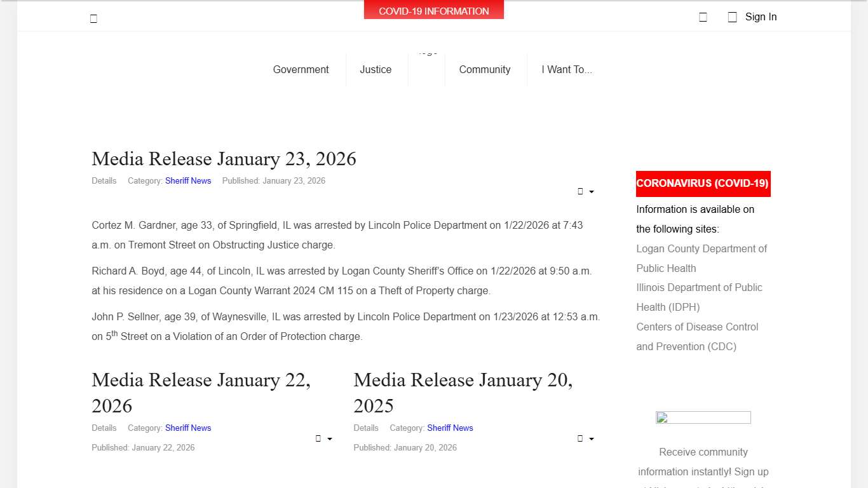This screenshot has height=488, width=868.
Task: Expand options dropdown for January 20 release
Action: coord(585,438)
